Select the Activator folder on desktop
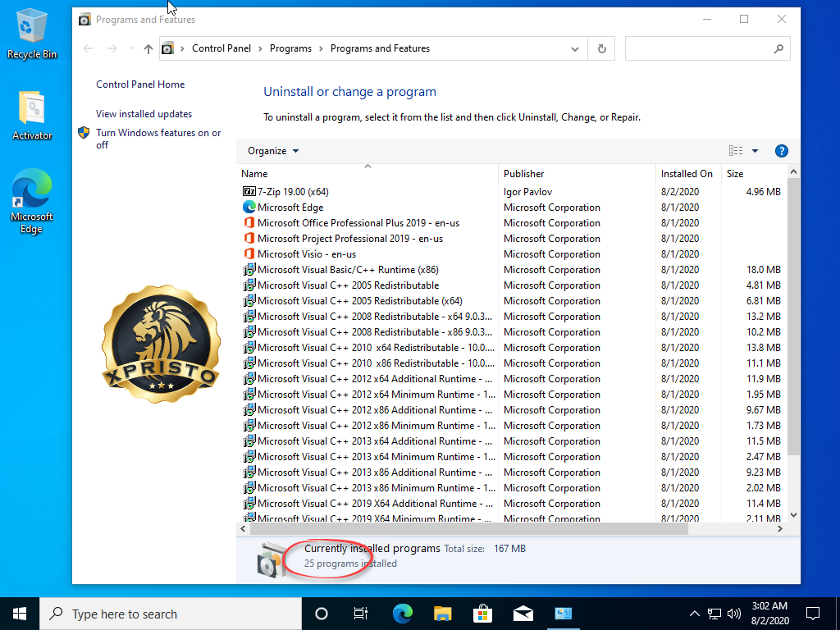 [32, 115]
